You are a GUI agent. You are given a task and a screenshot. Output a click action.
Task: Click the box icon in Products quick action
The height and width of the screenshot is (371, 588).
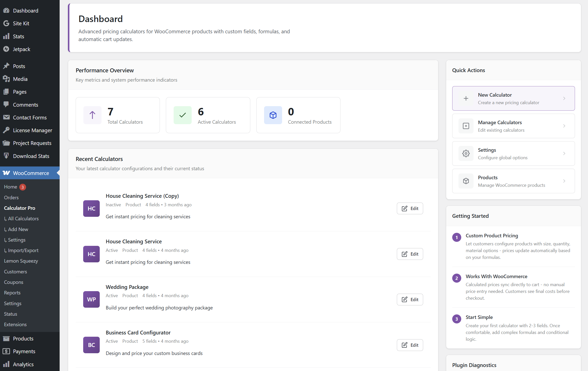click(466, 181)
